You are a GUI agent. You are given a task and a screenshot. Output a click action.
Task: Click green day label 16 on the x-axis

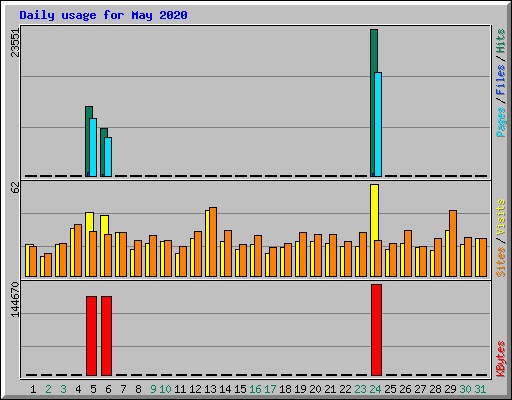(x=255, y=389)
